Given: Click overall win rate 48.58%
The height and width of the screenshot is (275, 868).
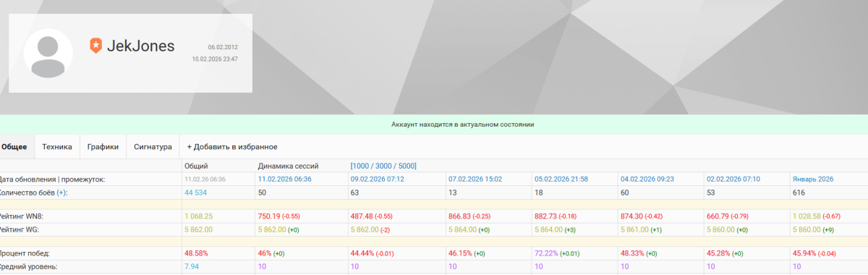Looking at the screenshot, I should tap(196, 253).
